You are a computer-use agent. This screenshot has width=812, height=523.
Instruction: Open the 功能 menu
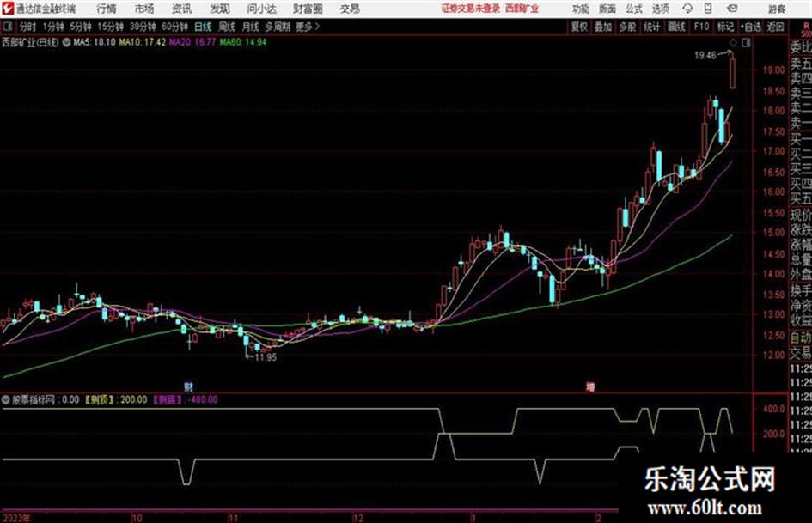click(x=581, y=9)
